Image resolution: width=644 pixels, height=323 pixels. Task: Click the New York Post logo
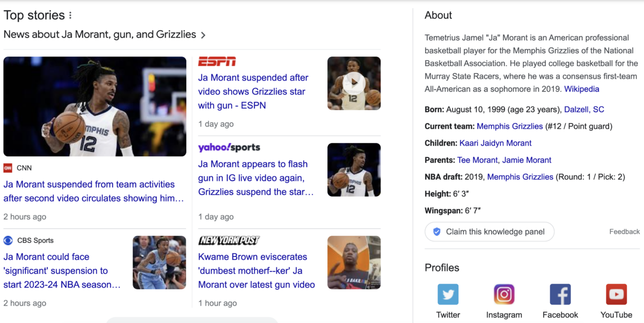229,240
